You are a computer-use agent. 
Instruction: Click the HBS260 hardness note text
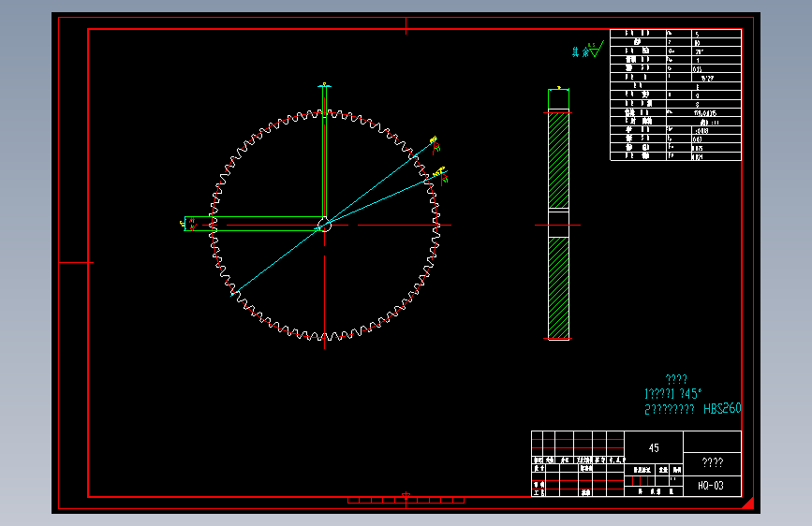[722, 408]
